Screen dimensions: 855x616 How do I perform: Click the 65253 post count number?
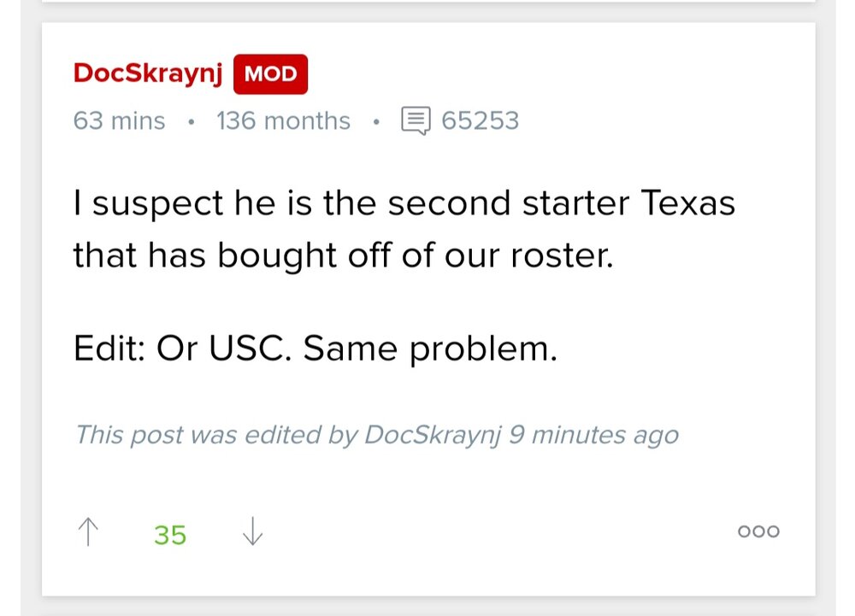[480, 121]
